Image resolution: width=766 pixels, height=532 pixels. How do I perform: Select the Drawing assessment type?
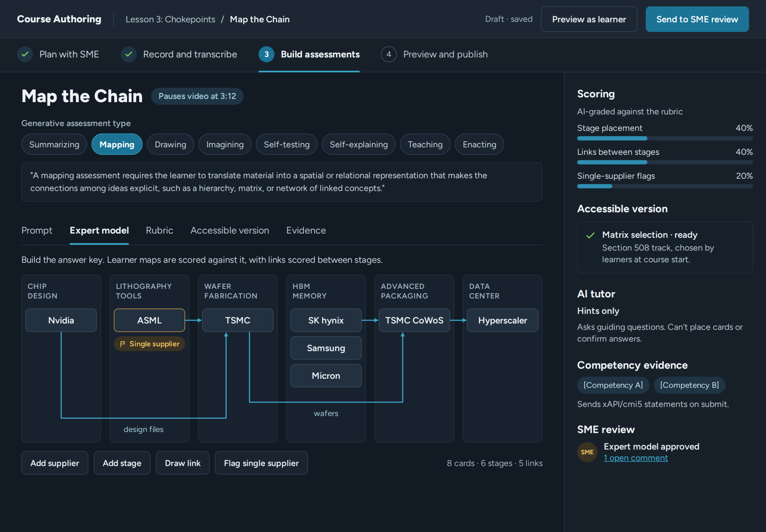click(170, 144)
